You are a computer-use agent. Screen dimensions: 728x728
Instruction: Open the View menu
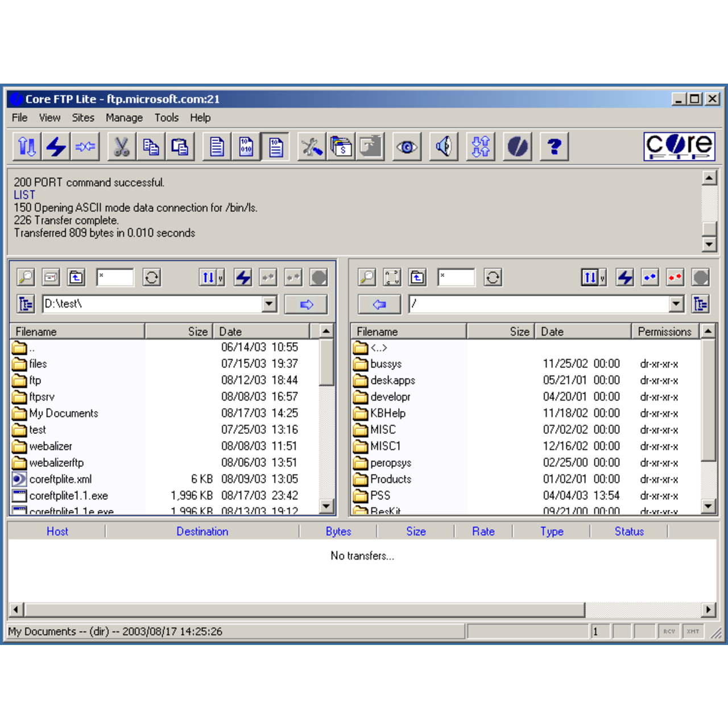[49, 118]
